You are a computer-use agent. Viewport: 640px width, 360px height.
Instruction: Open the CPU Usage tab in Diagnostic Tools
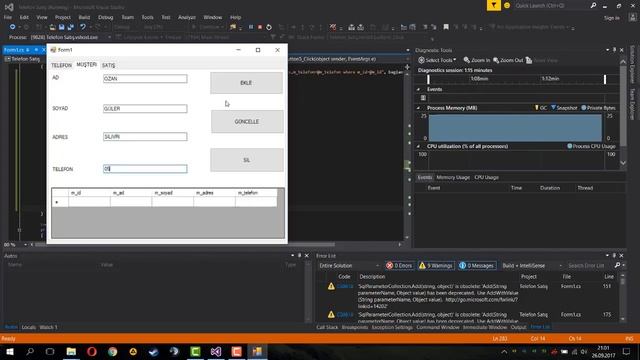click(x=486, y=178)
